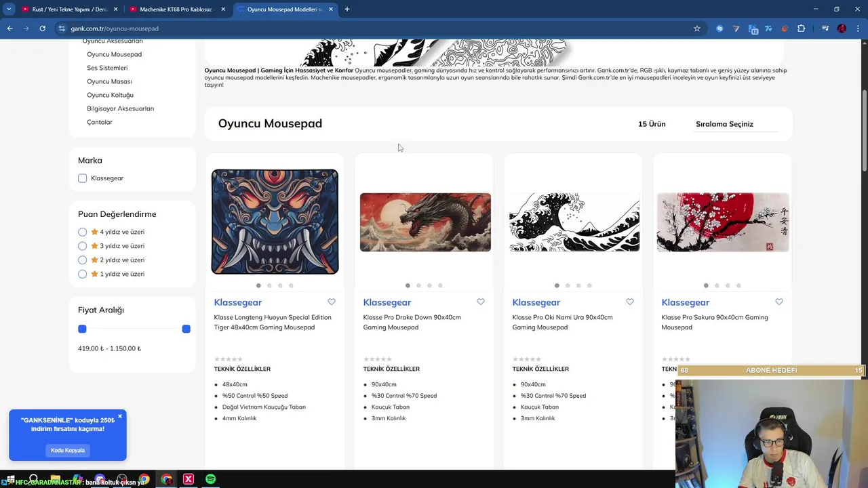Show the second image of the Sakura carousel
This screenshot has width=868, height=488.
717,285
